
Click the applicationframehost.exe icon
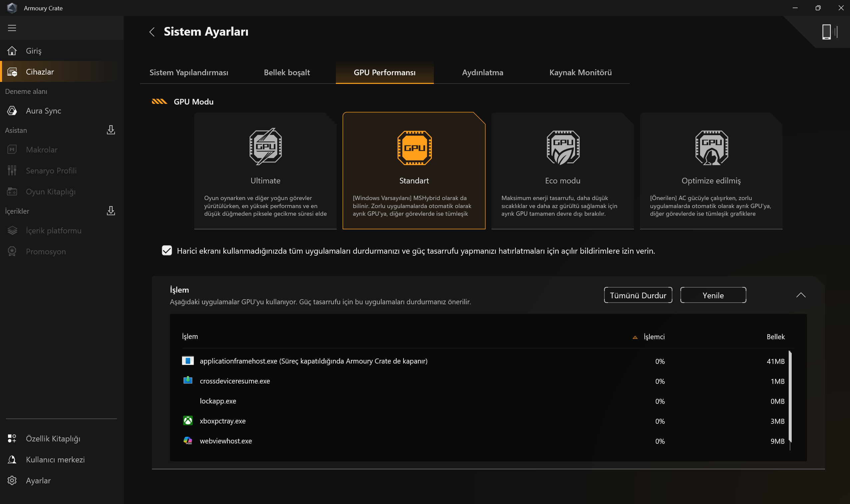click(188, 361)
